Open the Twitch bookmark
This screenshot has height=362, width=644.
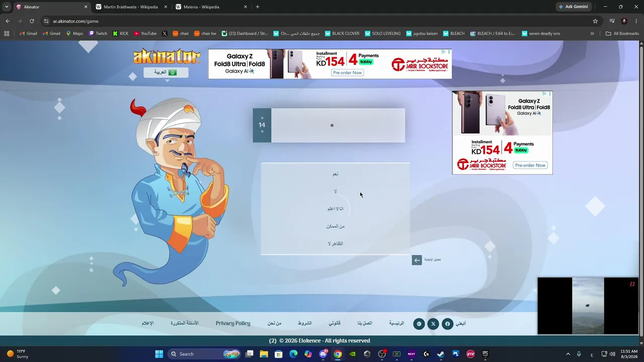pyautogui.click(x=98, y=34)
